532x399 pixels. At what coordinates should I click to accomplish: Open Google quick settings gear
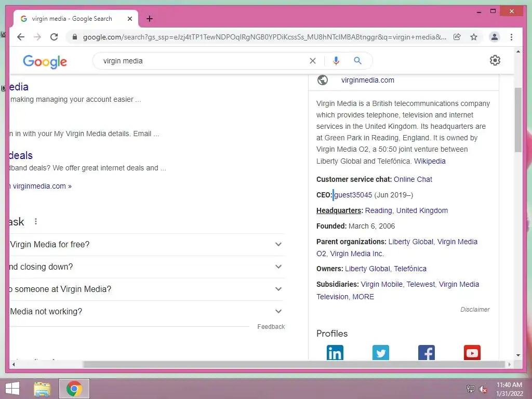495,60
